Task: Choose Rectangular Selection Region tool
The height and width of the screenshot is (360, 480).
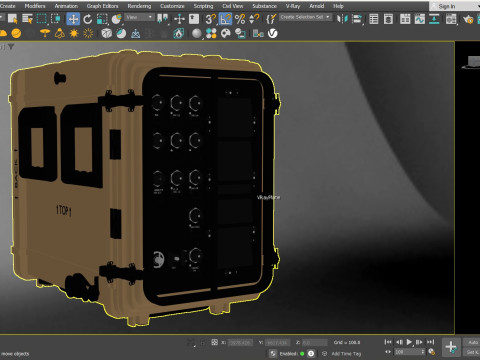Action: 42,19
